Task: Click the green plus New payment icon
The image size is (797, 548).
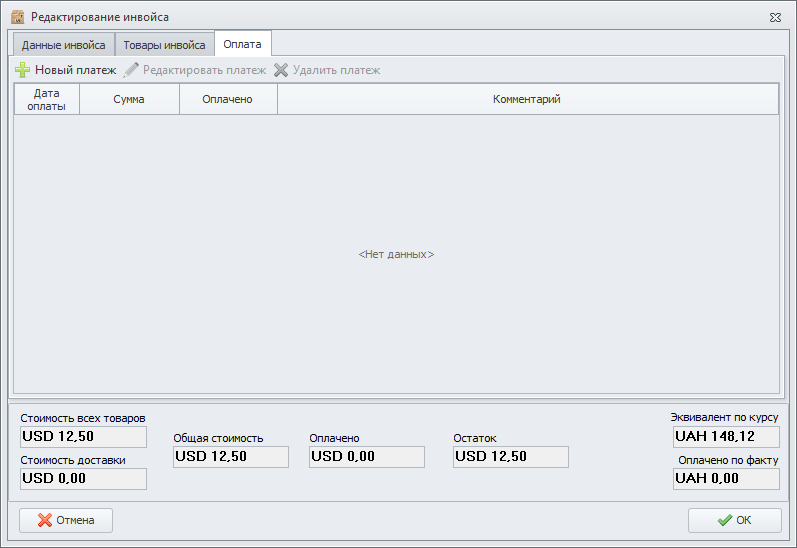Action: (x=23, y=70)
